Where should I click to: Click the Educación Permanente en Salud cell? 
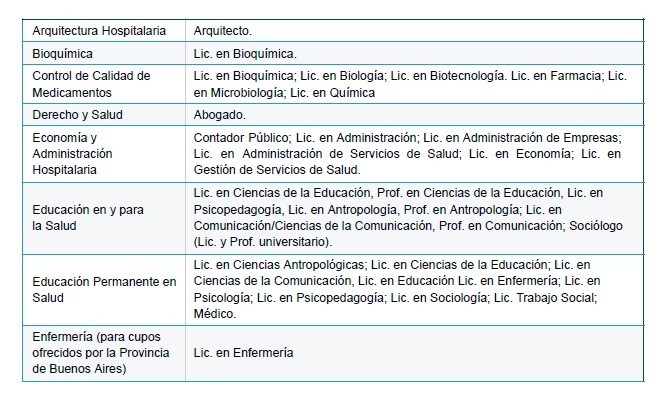[104, 290]
